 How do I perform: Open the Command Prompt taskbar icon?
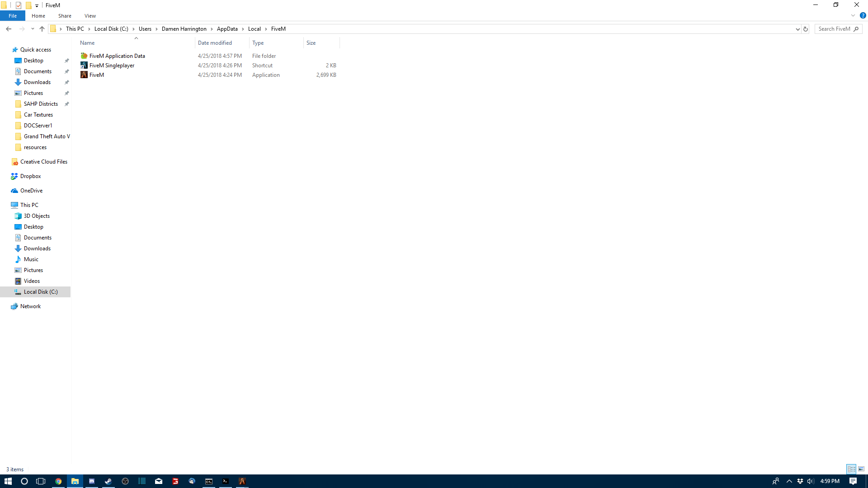(x=209, y=481)
